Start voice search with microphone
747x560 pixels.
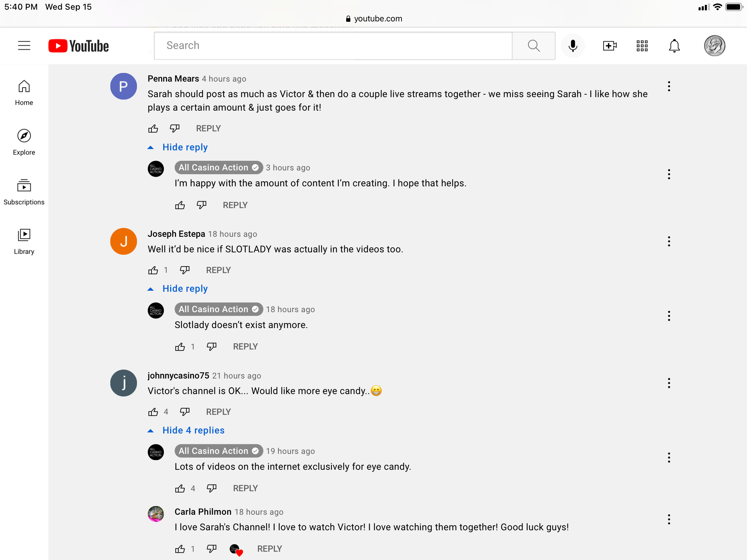coord(573,46)
